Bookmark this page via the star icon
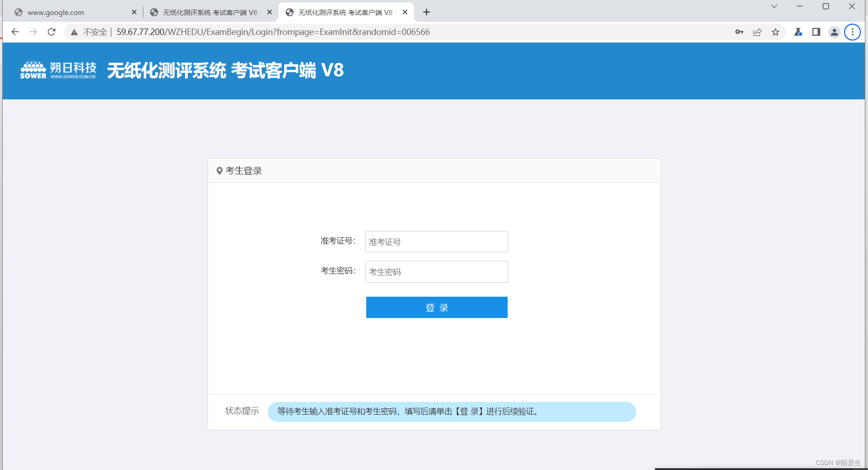868x470 pixels. [x=776, y=32]
